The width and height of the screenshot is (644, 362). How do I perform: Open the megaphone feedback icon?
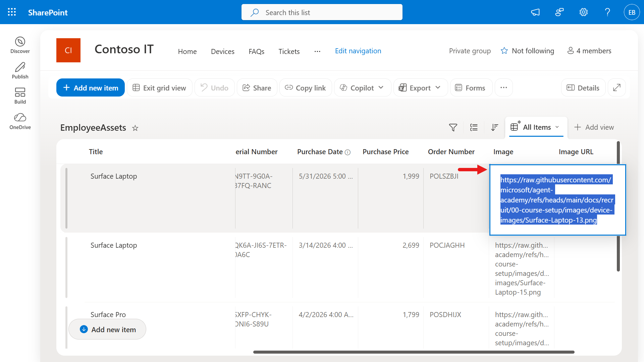pos(535,12)
